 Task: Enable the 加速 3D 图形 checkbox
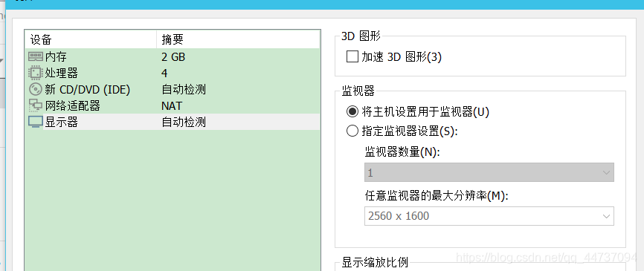pos(352,56)
